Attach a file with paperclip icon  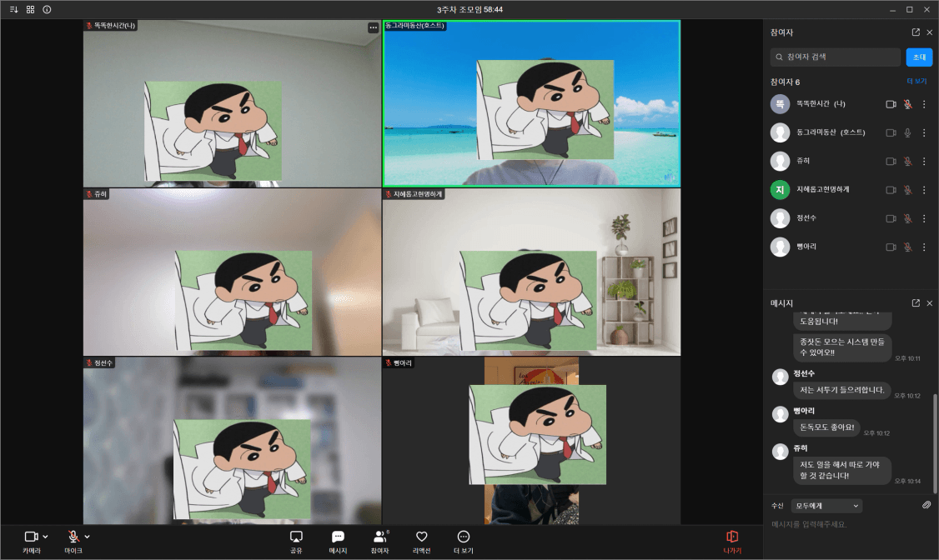pyautogui.click(x=926, y=506)
